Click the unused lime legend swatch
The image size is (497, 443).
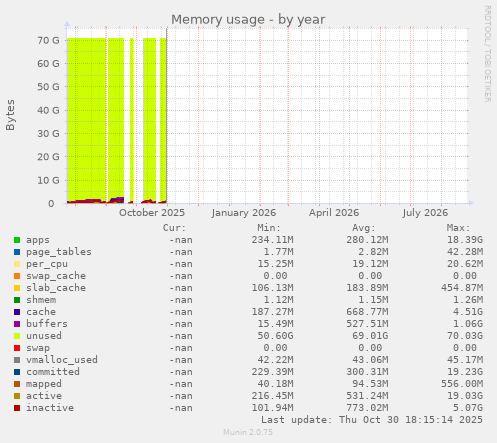[17, 336]
